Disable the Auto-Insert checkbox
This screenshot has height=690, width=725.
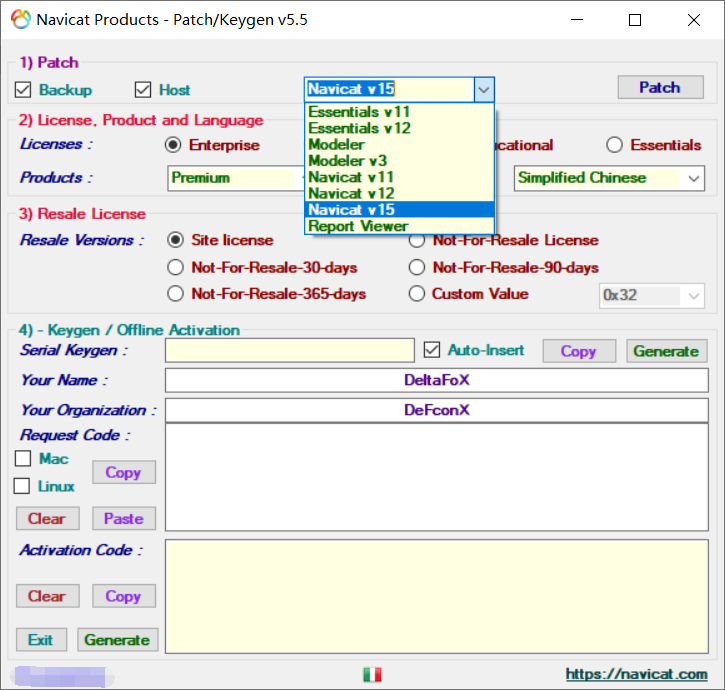click(x=432, y=350)
